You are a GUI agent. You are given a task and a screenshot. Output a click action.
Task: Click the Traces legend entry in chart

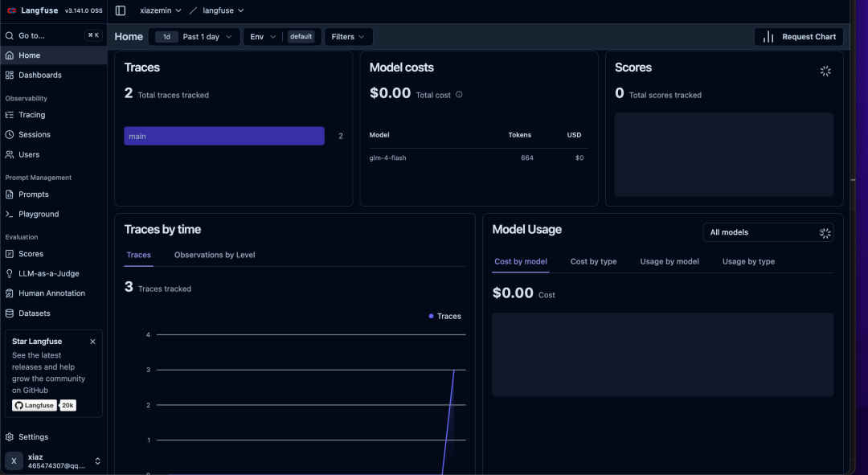point(445,316)
